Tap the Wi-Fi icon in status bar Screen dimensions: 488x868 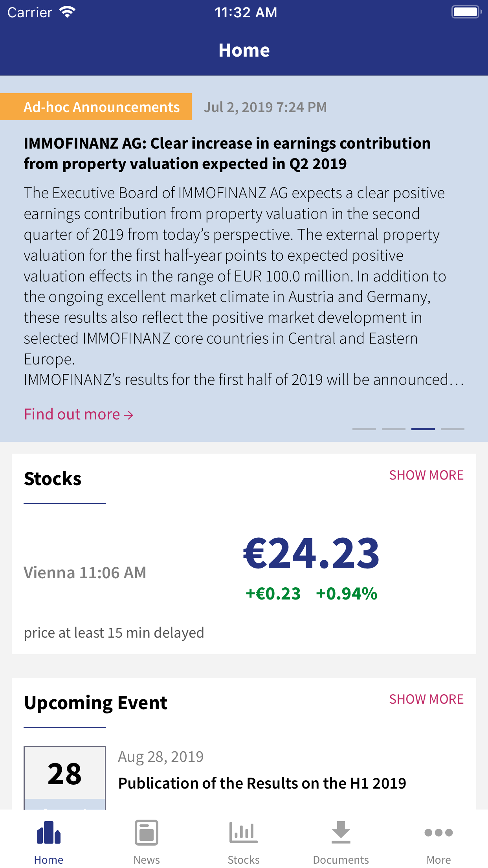(x=67, y=12)
